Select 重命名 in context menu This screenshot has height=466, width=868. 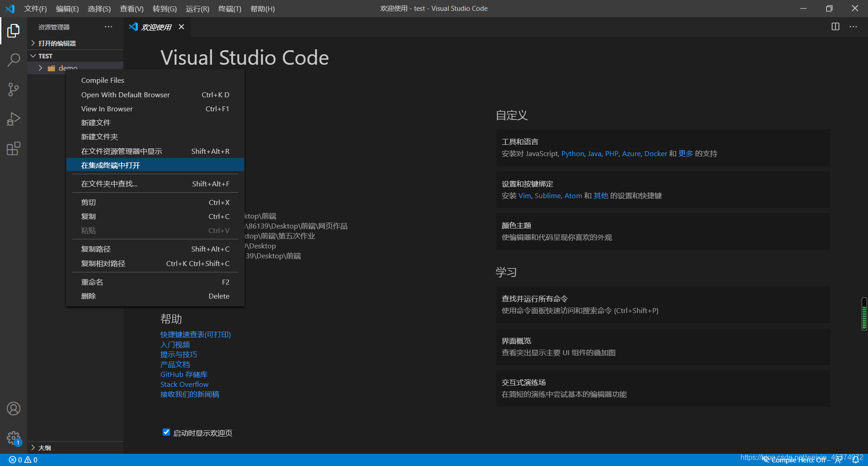tap(155, 282)
